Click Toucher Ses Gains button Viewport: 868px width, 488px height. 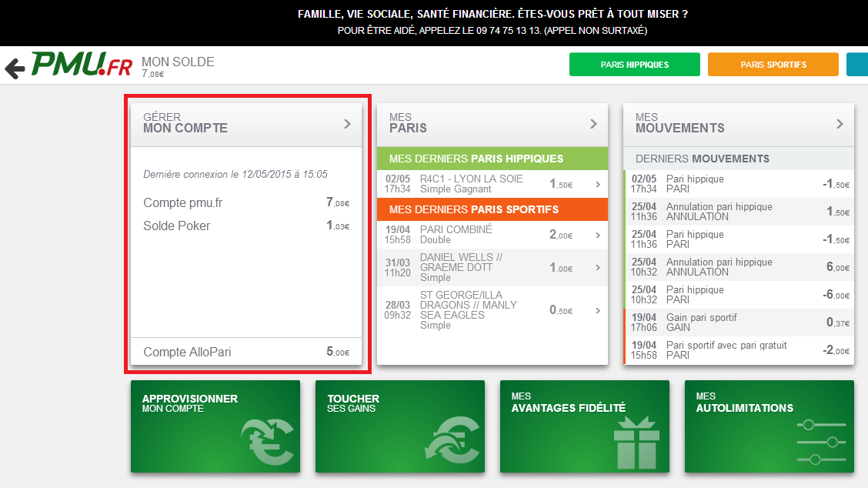[x=400, y=426]
